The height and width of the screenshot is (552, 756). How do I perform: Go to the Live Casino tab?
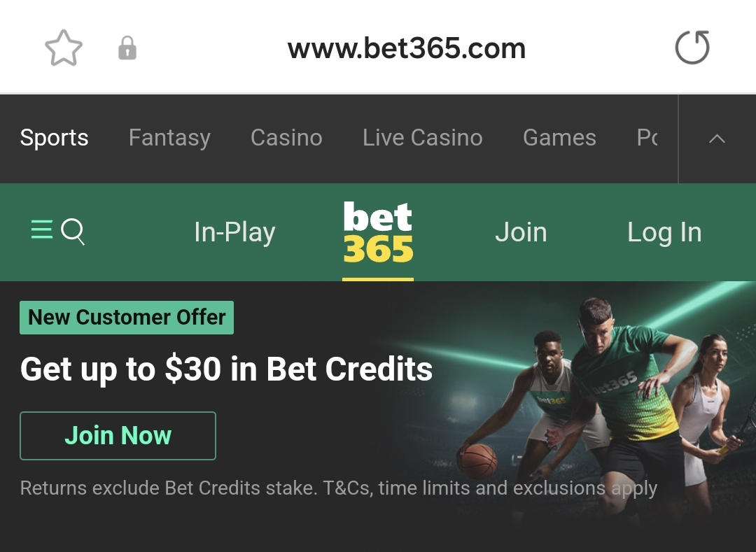click(422, 138)
